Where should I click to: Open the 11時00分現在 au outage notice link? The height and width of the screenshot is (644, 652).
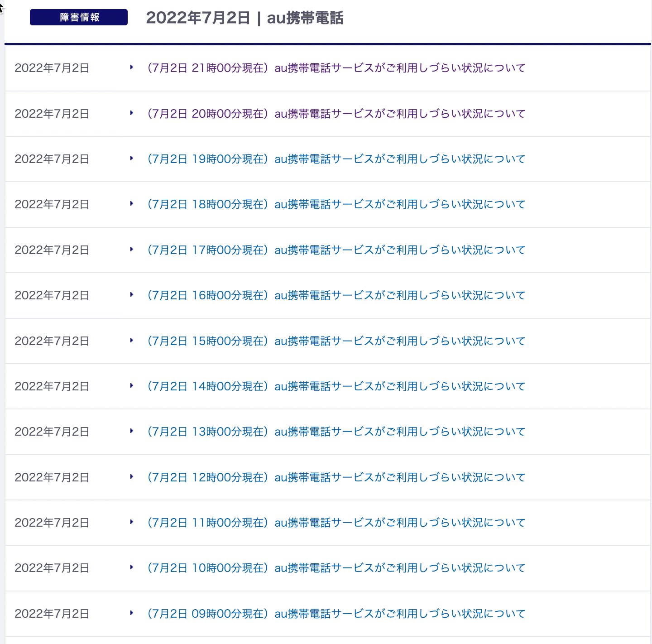[x=336, y=523]
